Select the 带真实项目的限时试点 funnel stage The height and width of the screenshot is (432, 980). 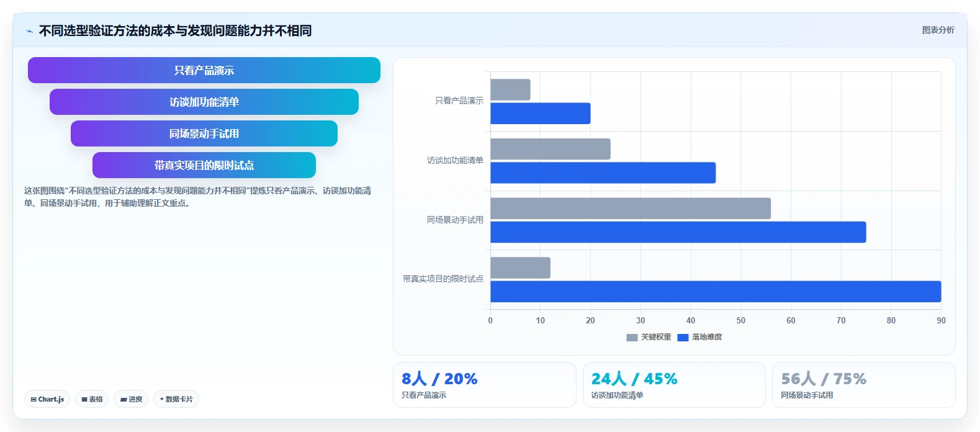[204, 165]
